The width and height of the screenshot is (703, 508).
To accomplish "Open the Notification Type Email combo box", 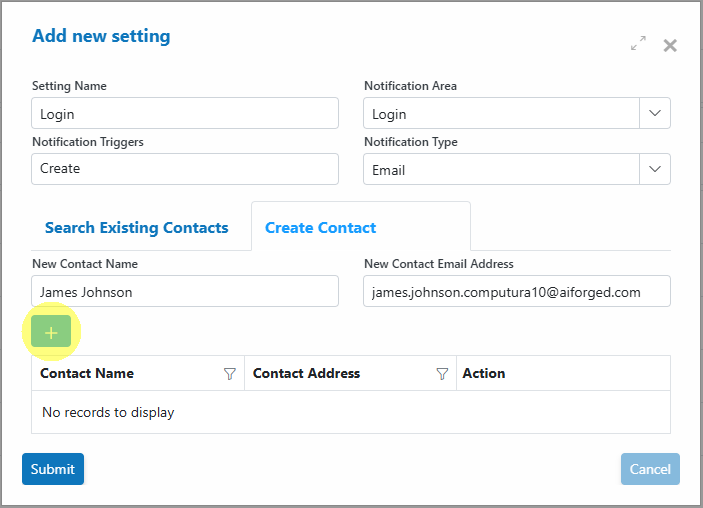I will point(501,169).
